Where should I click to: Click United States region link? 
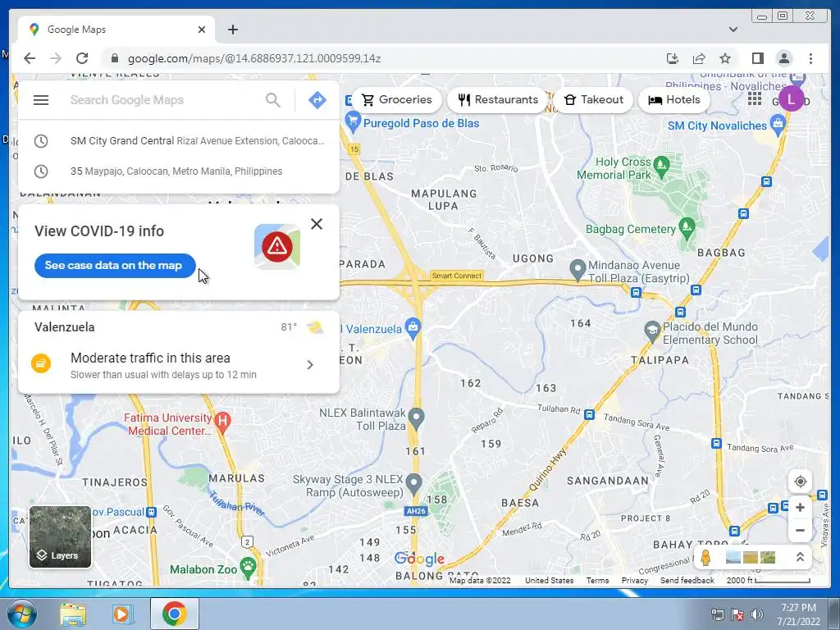click(x=549, y=580)
